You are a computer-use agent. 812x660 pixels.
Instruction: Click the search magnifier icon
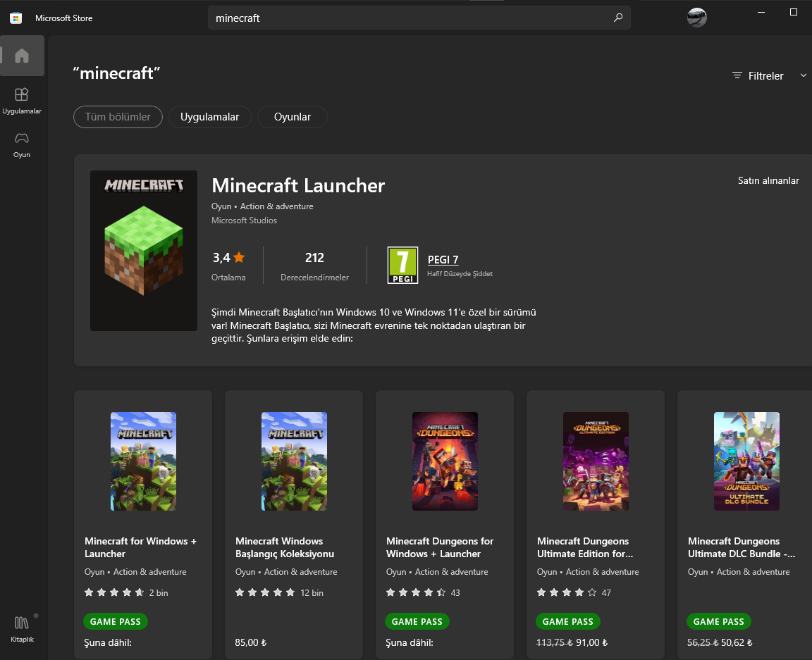[618, 18]
